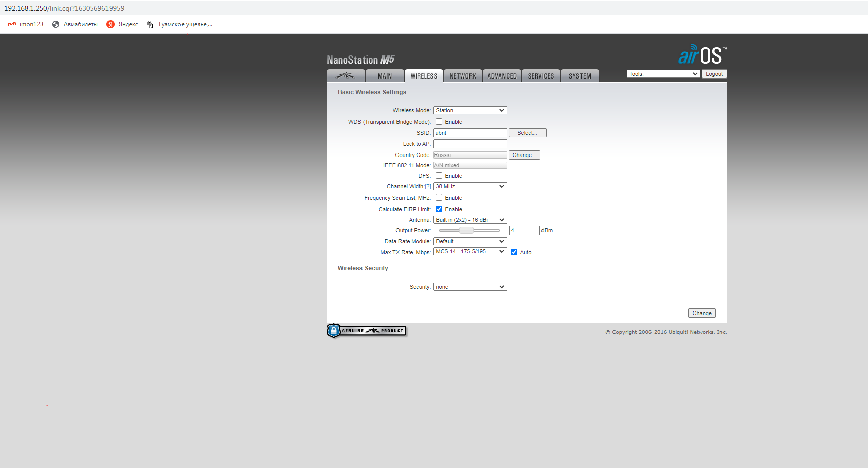This screenshot has width=868, height=468.
Task: Click the bottom Change button
Action: click(702, 313)
